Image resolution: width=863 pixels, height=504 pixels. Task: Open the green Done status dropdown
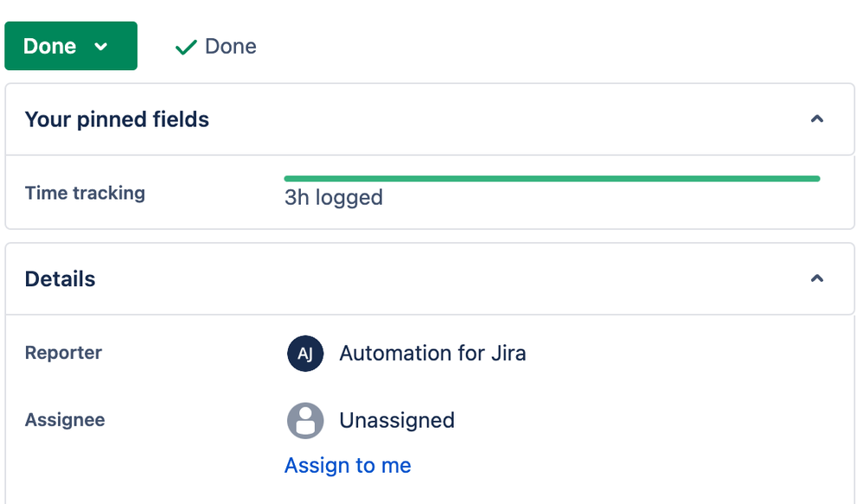coord(71,46)
